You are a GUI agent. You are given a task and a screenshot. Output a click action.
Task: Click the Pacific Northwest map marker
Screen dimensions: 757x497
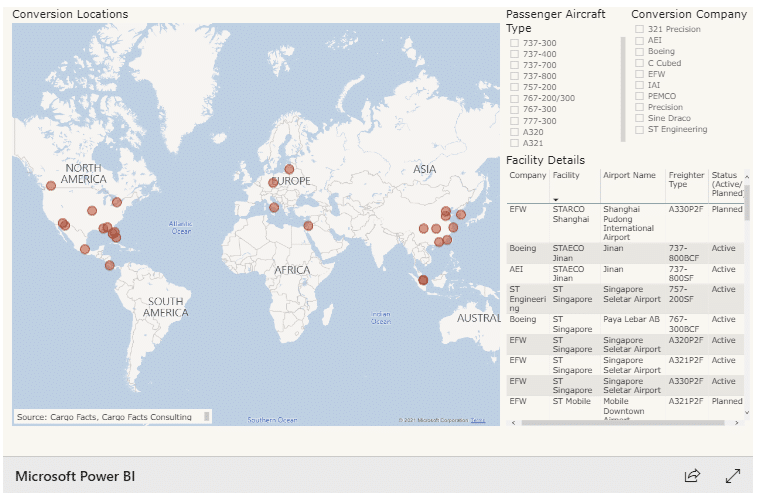[51, 185]
